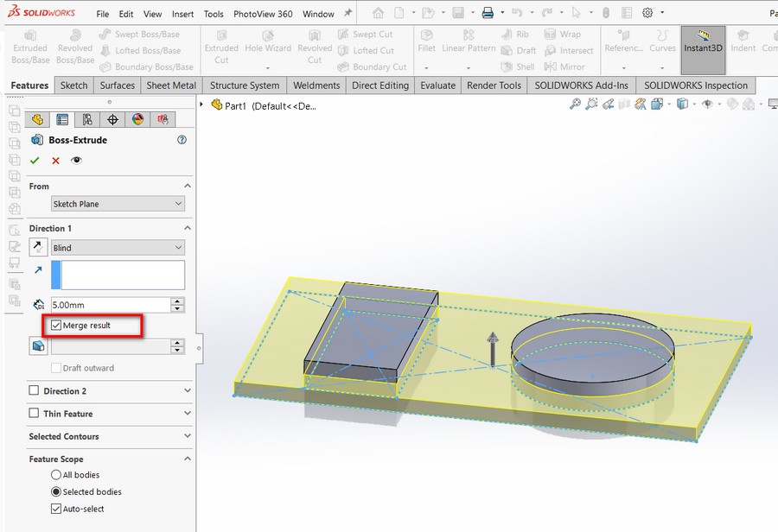Screen dimensions: 778x532
Task: Open the File menu
Action: 103,14
